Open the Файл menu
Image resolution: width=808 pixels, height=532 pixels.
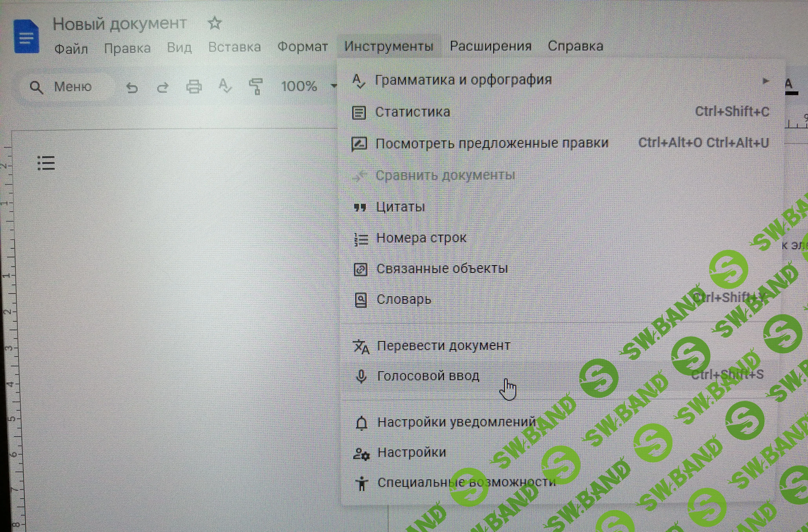click(x=71, y=49)
